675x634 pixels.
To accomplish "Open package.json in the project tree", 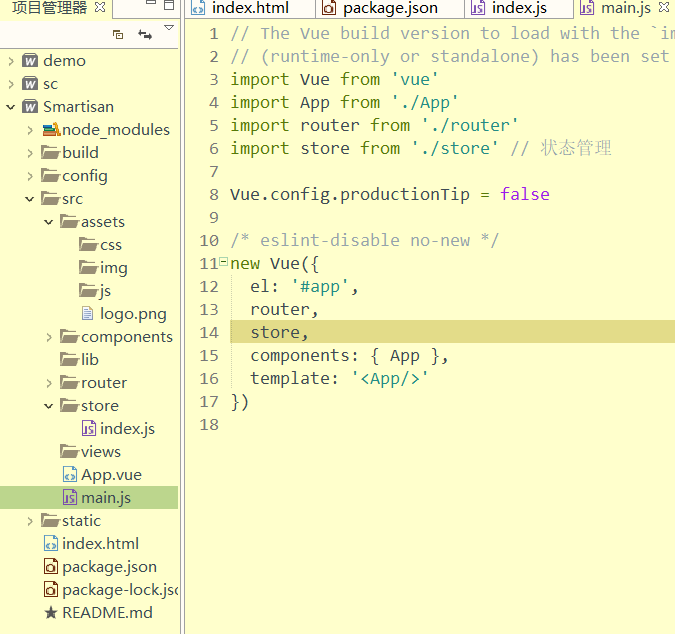I will pos(109,567).
